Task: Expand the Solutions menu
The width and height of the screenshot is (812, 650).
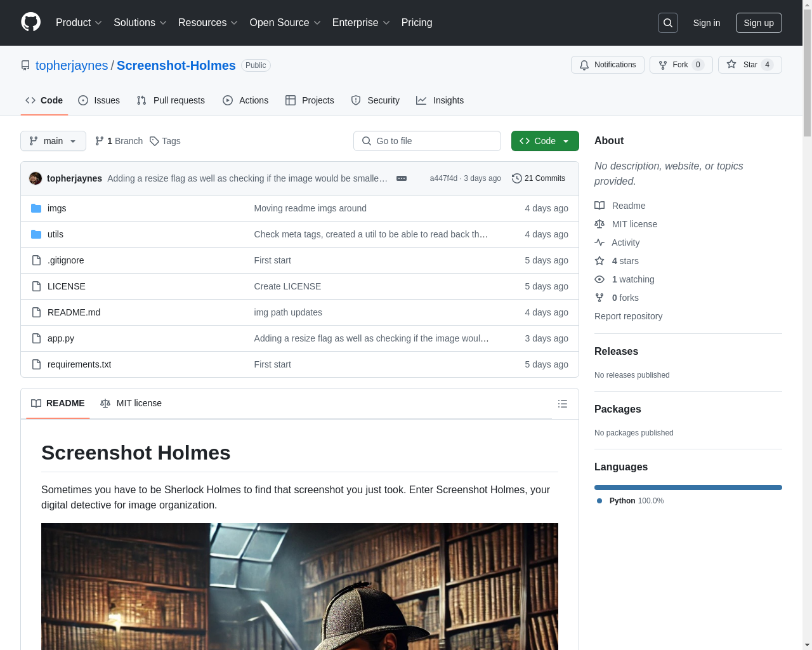Action: pyautogui.click(x=140, y=23)
